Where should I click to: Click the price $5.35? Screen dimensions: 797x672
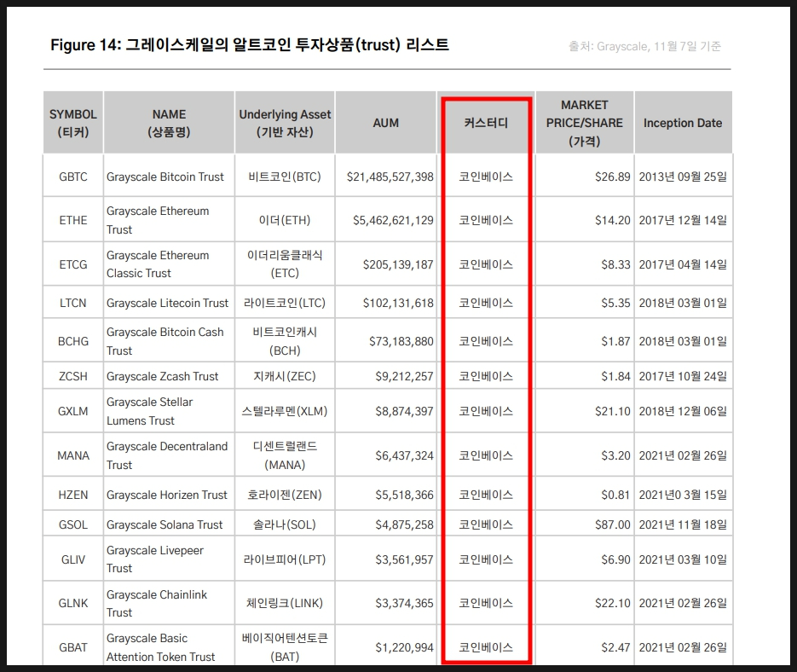[615, 303]
